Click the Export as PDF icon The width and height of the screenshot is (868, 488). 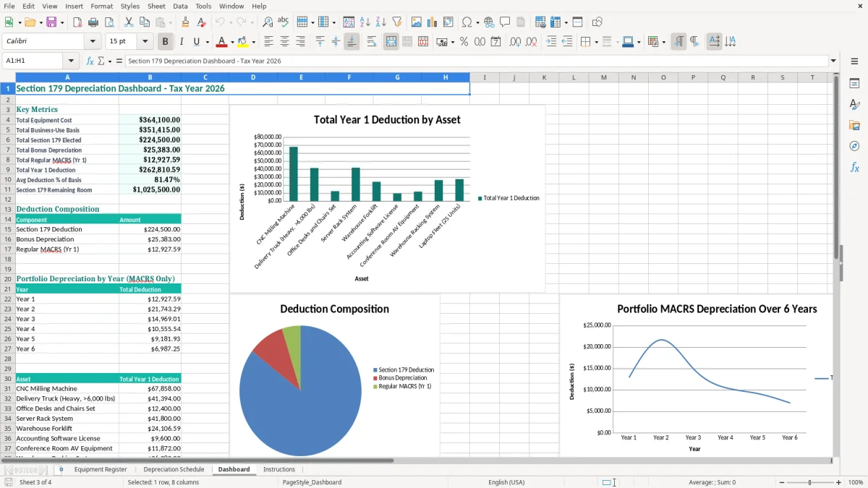(77, 22)
